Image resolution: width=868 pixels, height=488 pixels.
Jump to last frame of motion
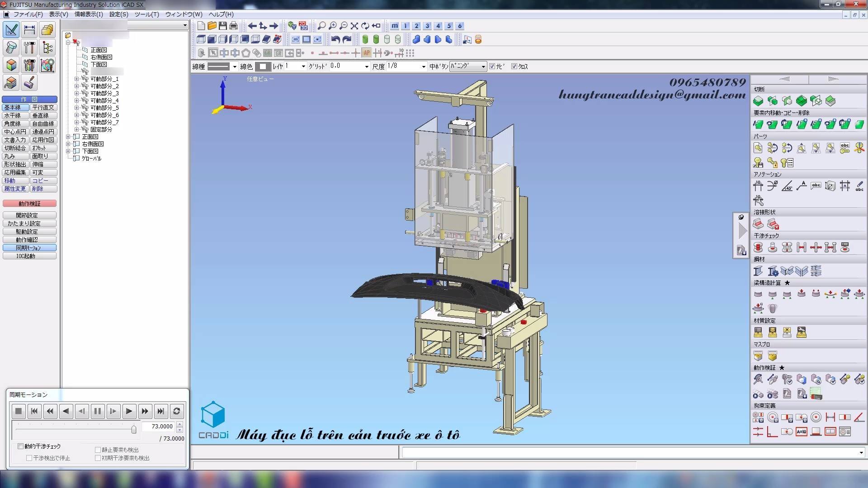tap(160, 411)
